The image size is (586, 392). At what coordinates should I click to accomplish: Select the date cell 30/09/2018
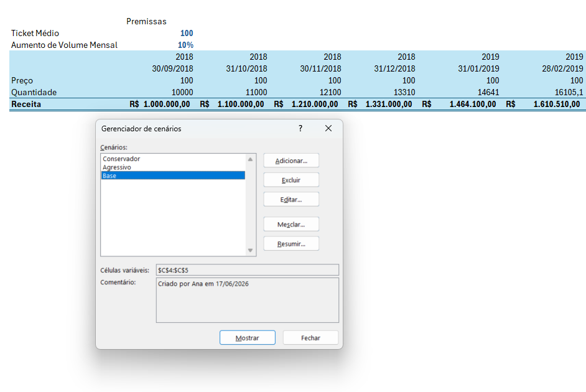click(173, 68)
